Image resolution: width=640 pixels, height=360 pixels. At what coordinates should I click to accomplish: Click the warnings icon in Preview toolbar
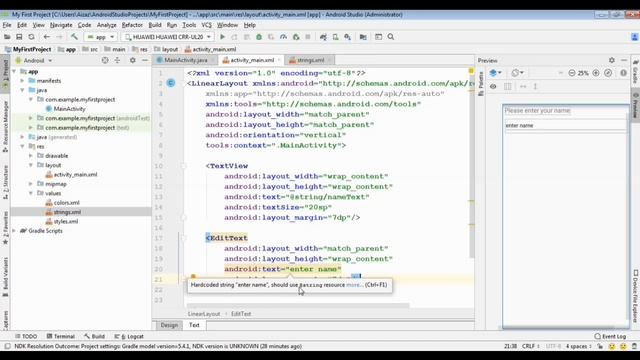pyautogui.click(x=623, y=73)
